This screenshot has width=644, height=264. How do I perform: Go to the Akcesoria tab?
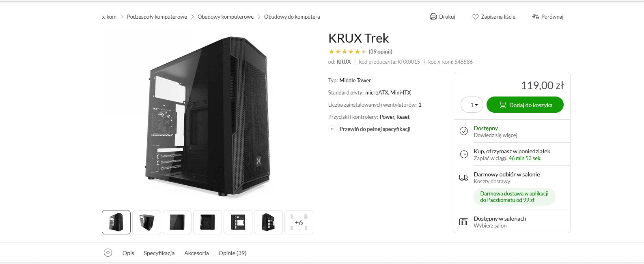coord(196,253)
